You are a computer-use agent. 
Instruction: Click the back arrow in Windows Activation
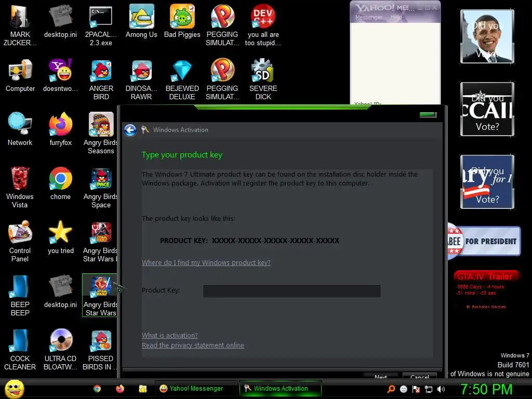(x=130, y=130)
